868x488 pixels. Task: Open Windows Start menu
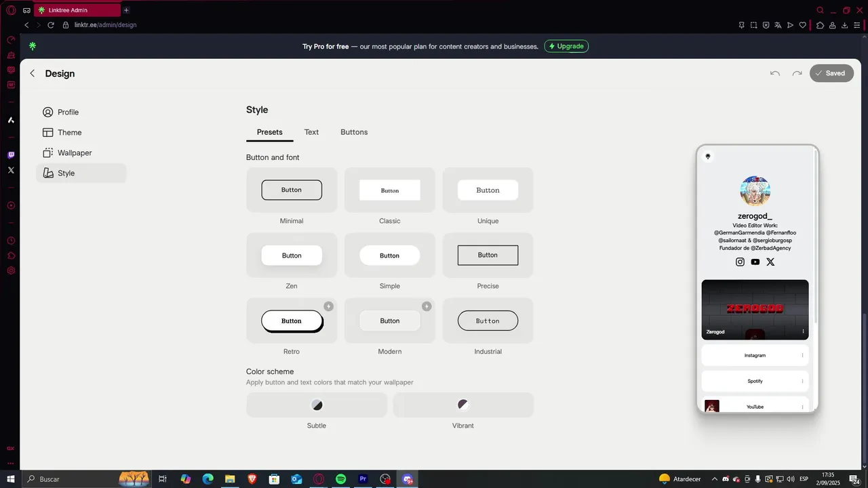click(11, 479)
